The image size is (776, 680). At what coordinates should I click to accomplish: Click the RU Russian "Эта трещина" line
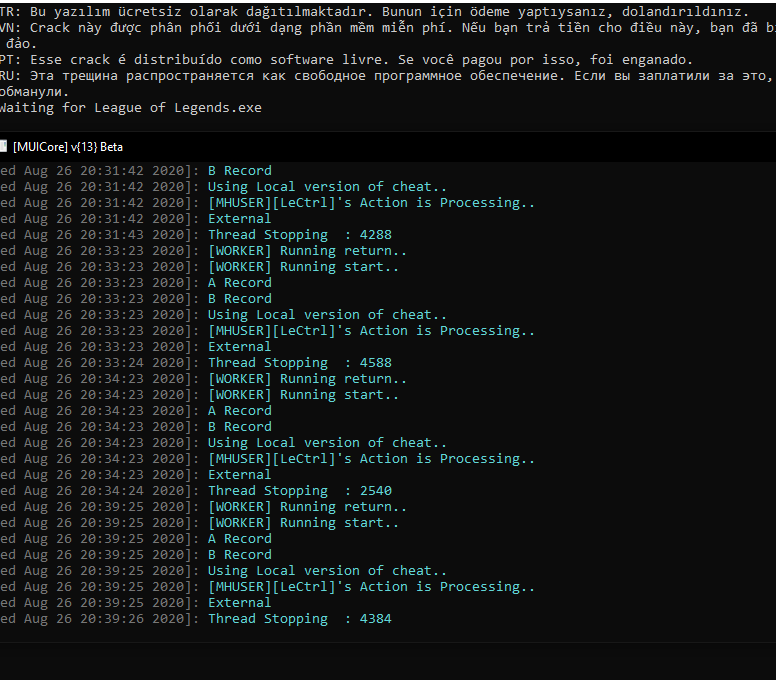click(x=388, y=76)
